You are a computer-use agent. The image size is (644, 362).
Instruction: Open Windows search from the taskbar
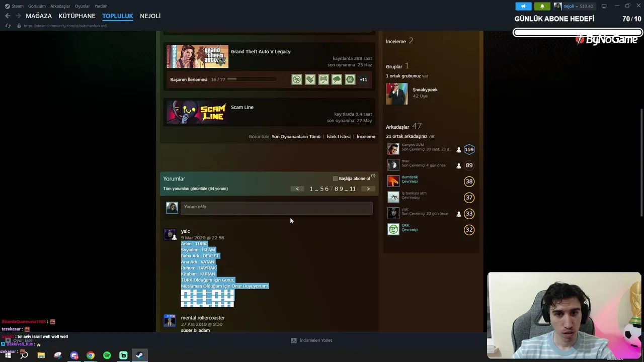tap(24, 355)
